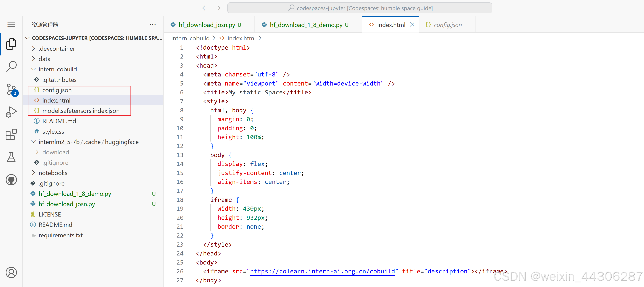Open the Extensions view

coord(11,135)
